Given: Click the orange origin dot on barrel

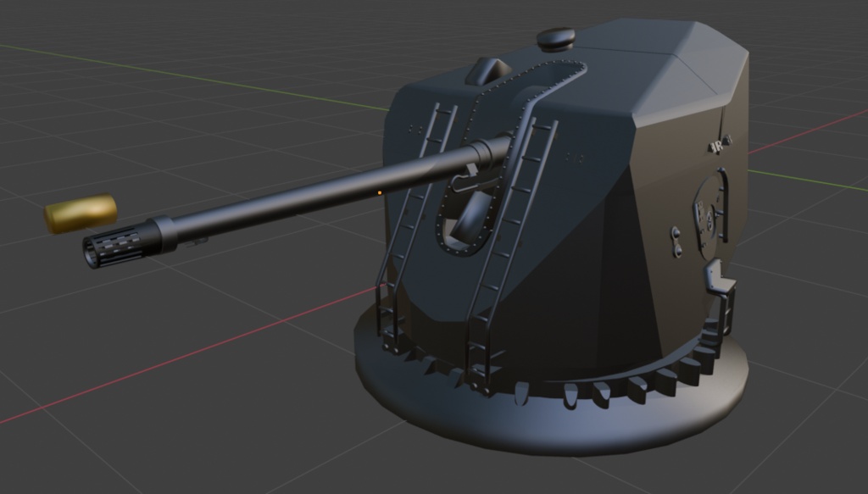Looking at the screenshot, I should (x=379, y=192).
